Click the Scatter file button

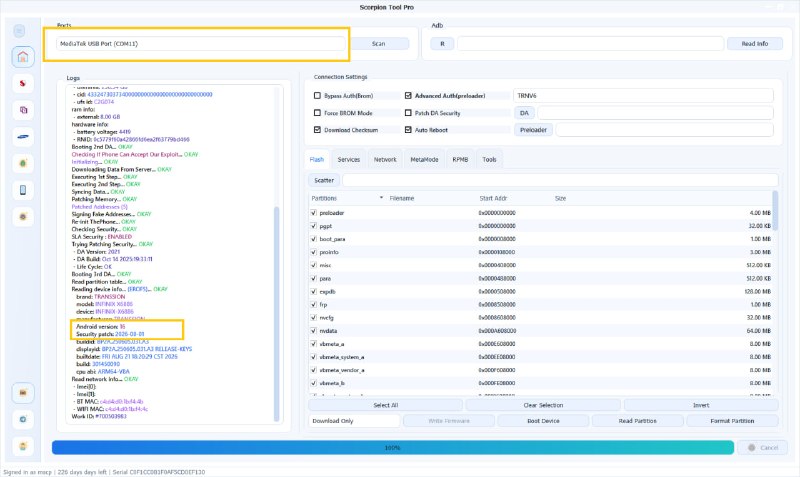(324, 180)
